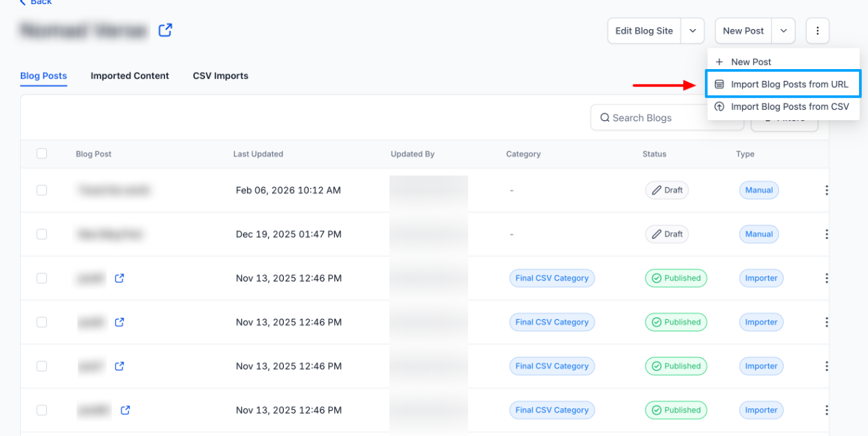
Task: Open row actions for first Importer post
Action: (x=826, y=278)
